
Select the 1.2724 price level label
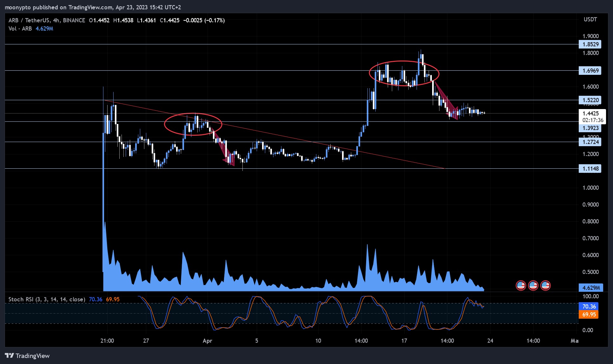[590, 142]
